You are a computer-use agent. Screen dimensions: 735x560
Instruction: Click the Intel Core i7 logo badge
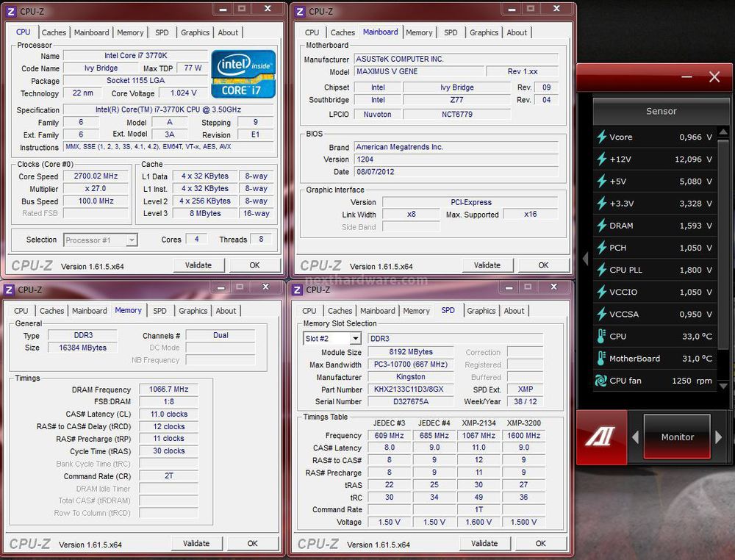[x=243, y=73]
